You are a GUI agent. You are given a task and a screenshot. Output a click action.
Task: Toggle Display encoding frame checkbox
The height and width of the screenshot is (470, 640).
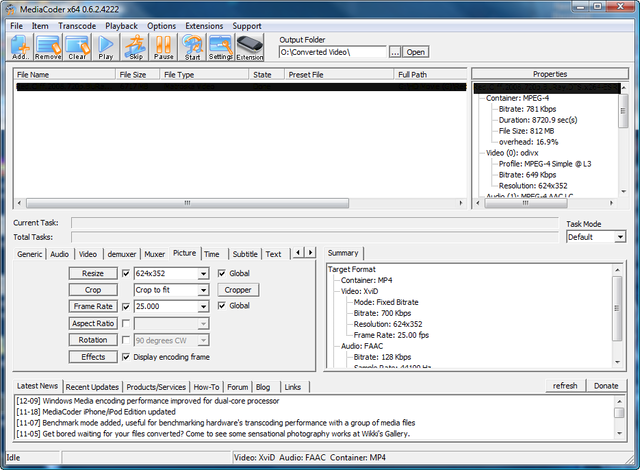(126, 357)
